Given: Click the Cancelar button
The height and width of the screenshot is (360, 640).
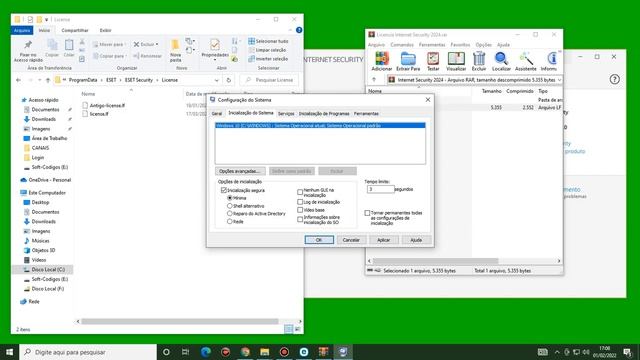Looking at the screenshot, I should (x=351, y=240).
